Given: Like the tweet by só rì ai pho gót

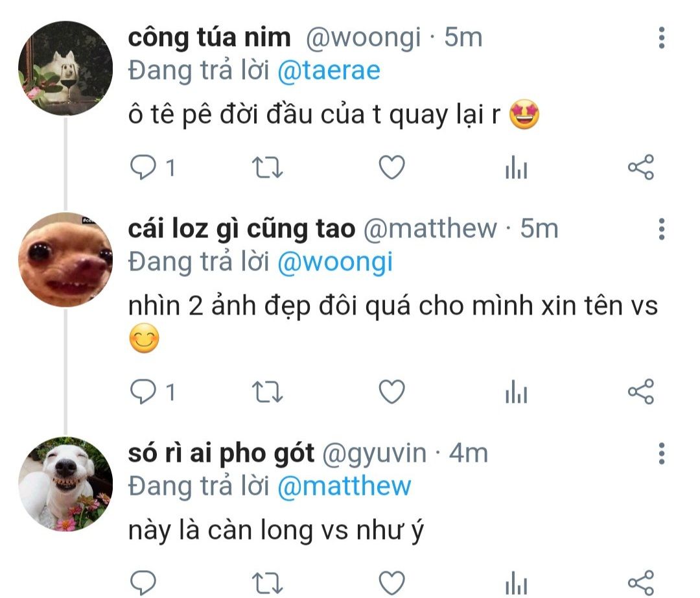Looking at the screenshot, I should [x=391, y=583].
